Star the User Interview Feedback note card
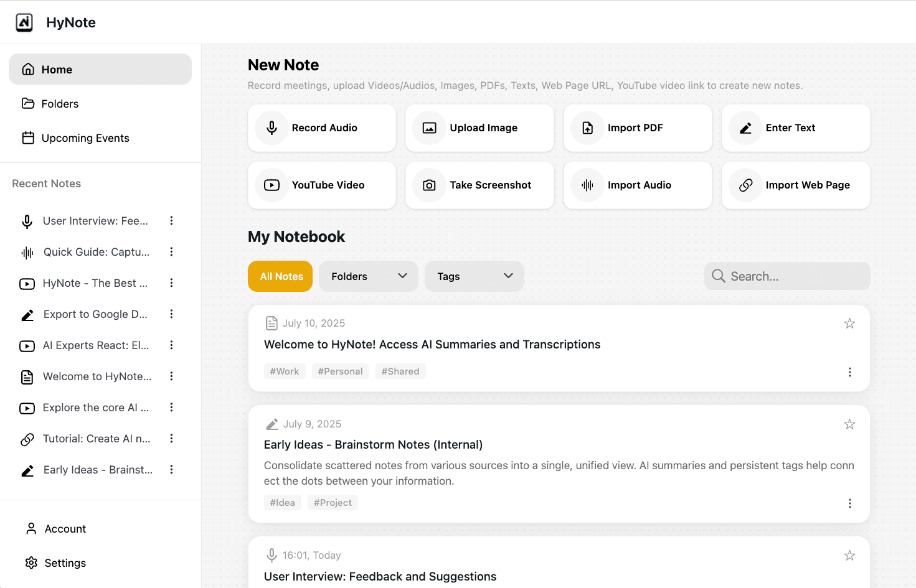Image resolution: width=916 pixels, height=588 pixels. coord(849,556)
